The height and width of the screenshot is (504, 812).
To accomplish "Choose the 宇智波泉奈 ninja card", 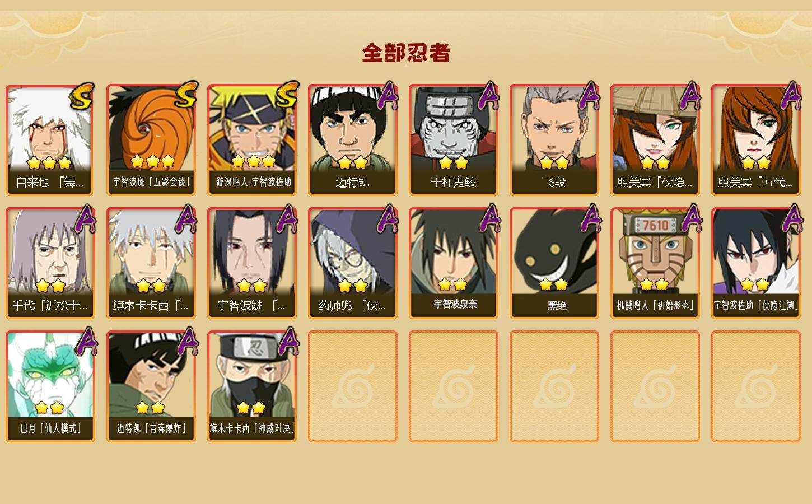I will pos(454,263).
